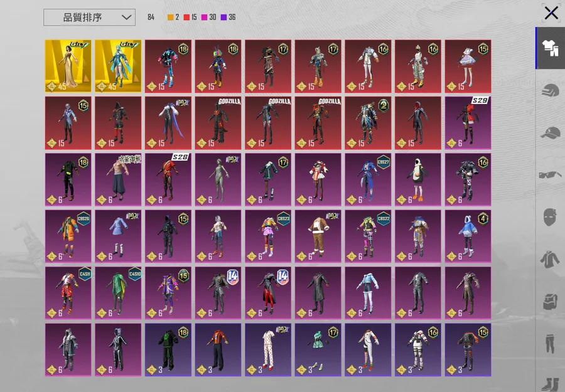This screenshot has height=392, width=565.
Task: Open the sunglasses category
Action: click(x=550, y=174)
